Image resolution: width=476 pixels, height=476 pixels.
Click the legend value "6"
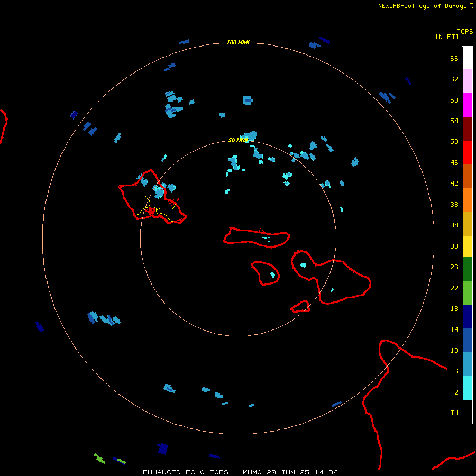coord(456,371)
